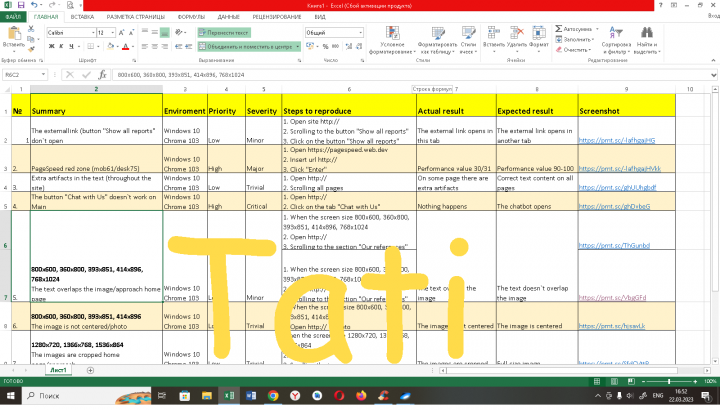Open the PageSpeed row screenshot link
The image size is (720, 410).
pyautogui.click(x=619, y=168)
